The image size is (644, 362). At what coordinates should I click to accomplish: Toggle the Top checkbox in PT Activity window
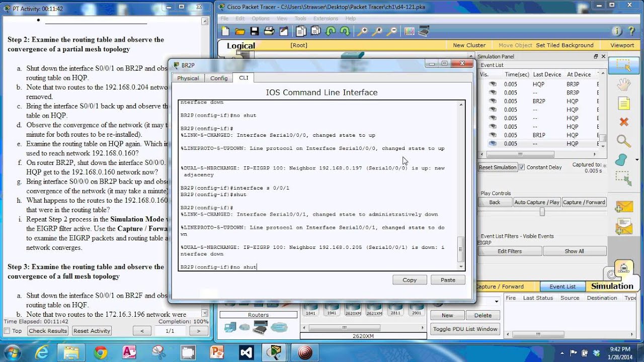pyautogui.click(x=7, y=331)
